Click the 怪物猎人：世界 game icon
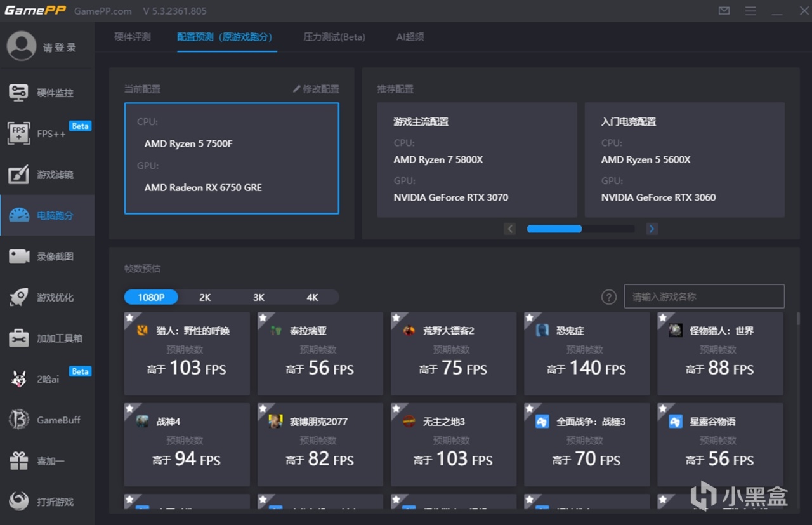Viewport: 812px width, 525px height. click(x=676, y=331)
